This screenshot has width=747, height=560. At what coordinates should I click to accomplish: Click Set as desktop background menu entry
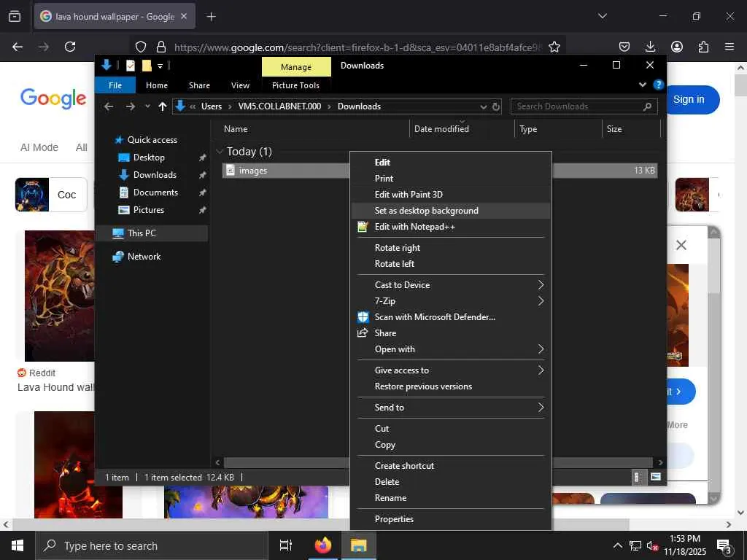coord(426,211)
